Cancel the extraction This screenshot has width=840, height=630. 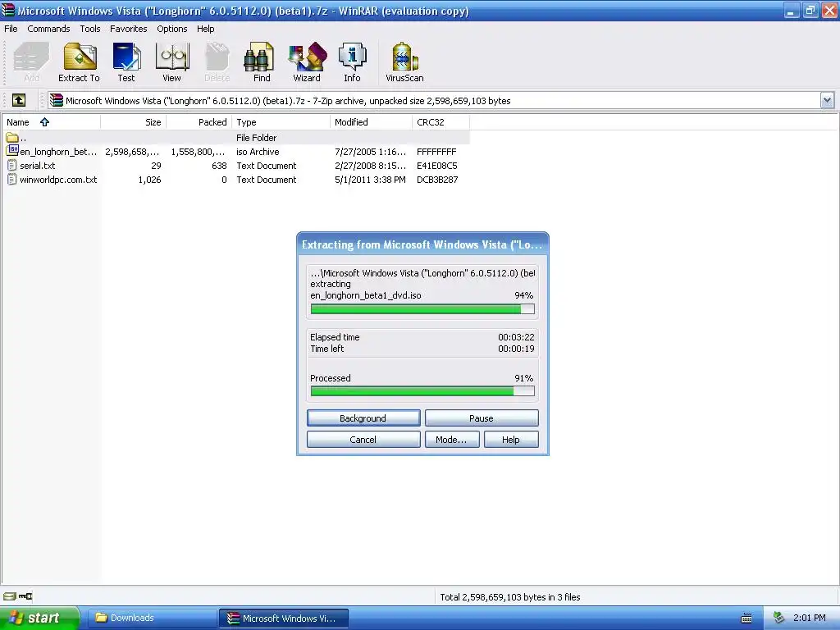coord(363,440)
